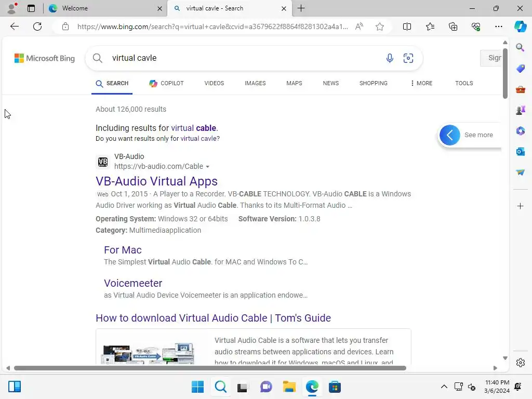The image size is (532, 399).
Task: Open a new tab with plus button
Action: [x=301, y=8]
